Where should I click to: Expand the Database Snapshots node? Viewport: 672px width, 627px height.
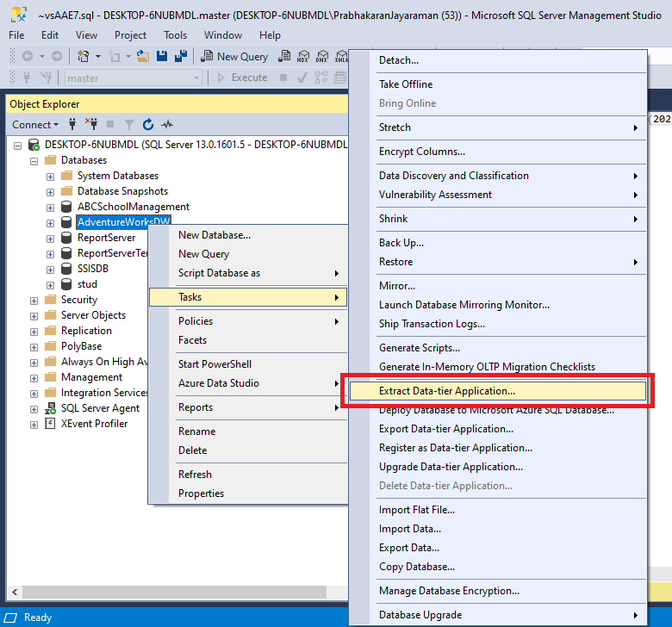coord(50,192)
